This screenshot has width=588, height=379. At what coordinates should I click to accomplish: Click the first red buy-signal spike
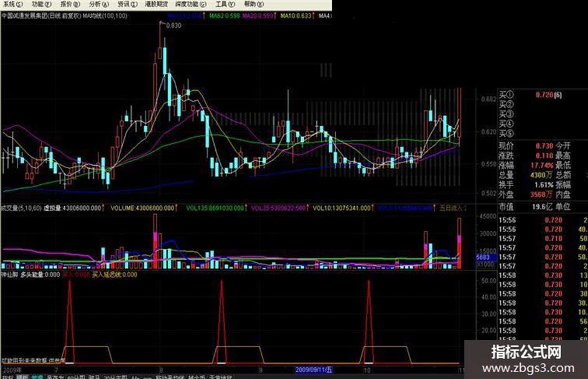[69, 322]
